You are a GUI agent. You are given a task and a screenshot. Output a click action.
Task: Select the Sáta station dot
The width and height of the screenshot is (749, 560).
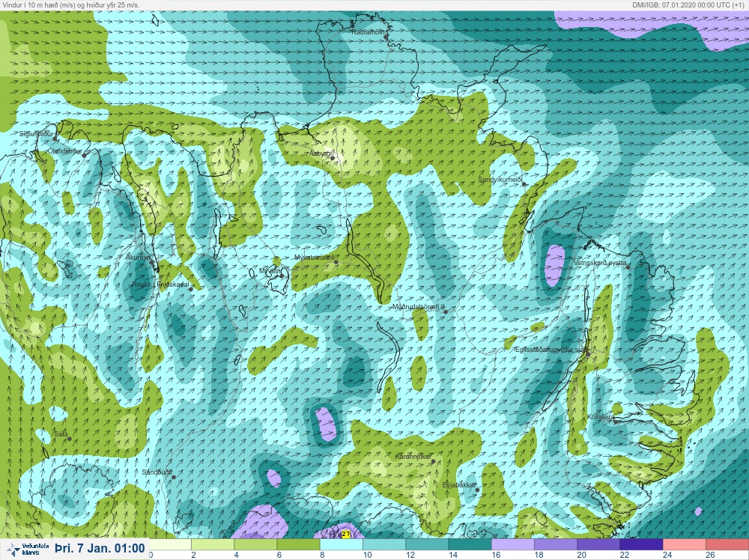(x=69, y=439)
